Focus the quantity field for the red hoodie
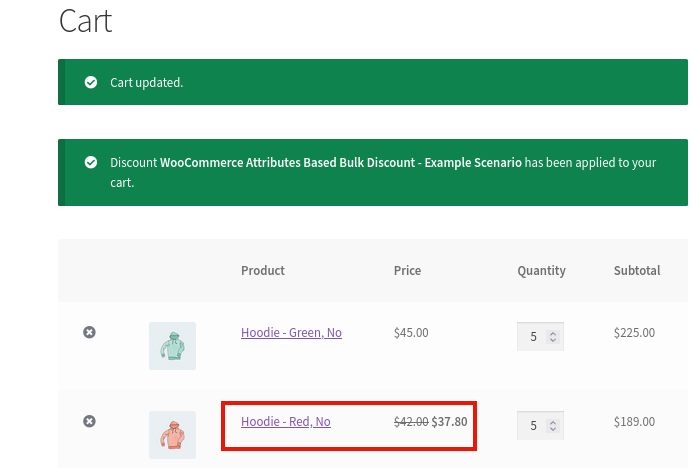The image size is (697, 468). [533, 426]
